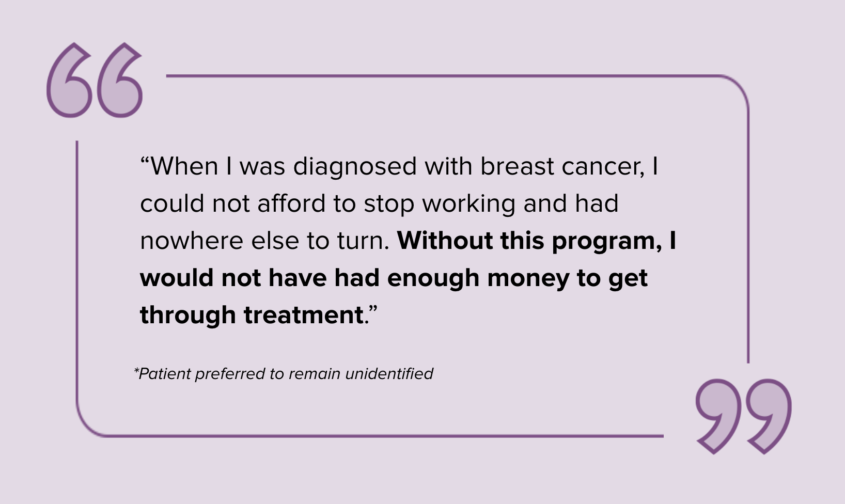The width and height of the screenshot is (845, 504).
Task: Click the large closing quotation mark graphic
Action: click(743, 416)
